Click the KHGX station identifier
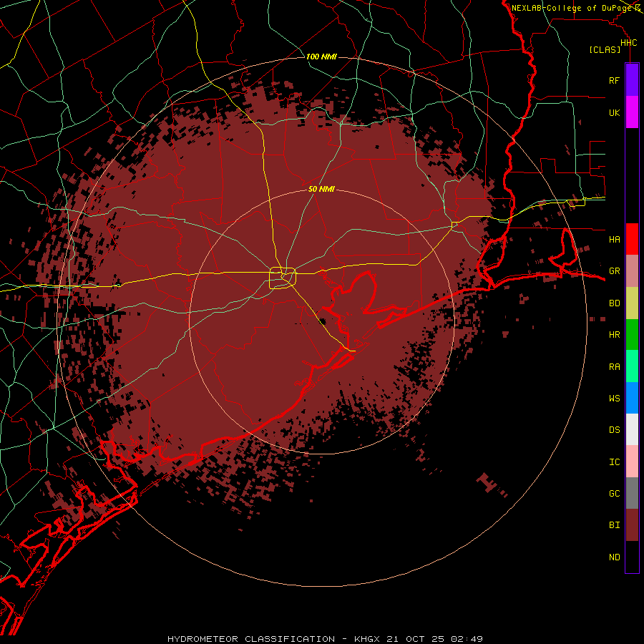The height and width of the screenshot is (644, 644). tap(367, 639)
